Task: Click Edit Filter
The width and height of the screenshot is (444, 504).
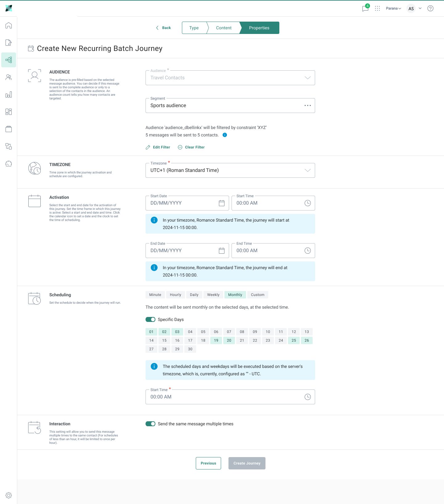Action: point(158,147)
